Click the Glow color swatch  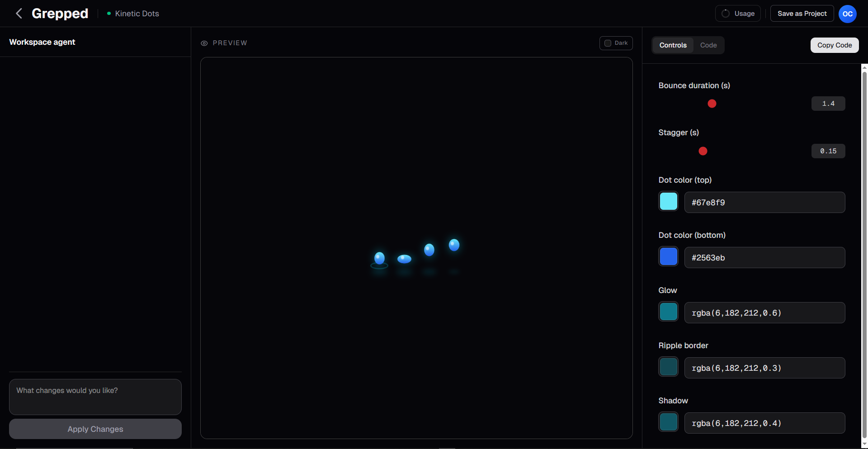[668, 311]
